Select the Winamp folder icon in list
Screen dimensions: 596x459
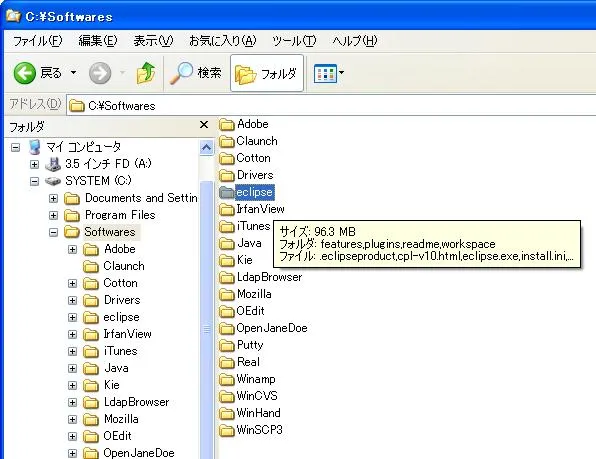pyautogui.click(x=227, y=379)
